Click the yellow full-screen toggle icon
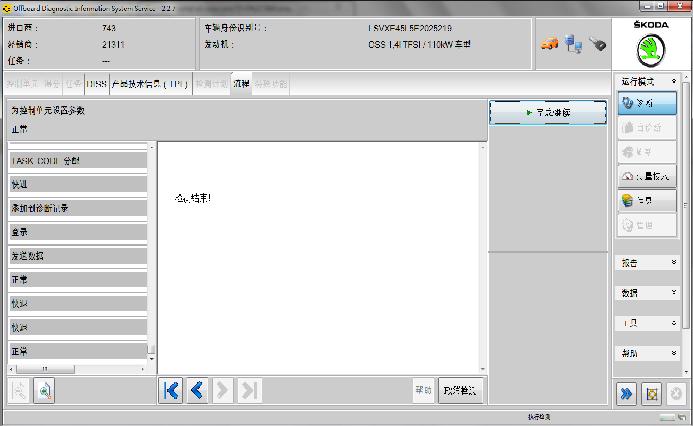Viewport: 693px width, 426px height. [651, 394]
